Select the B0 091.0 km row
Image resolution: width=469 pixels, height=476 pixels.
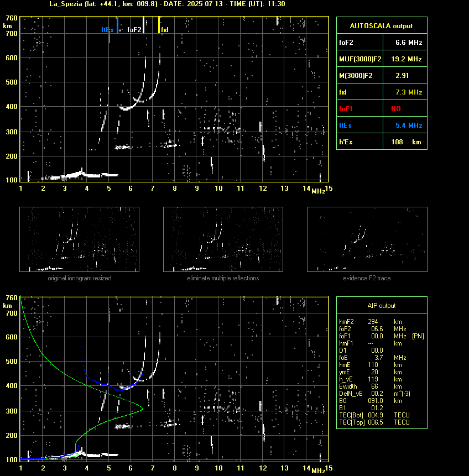(371, 401)
